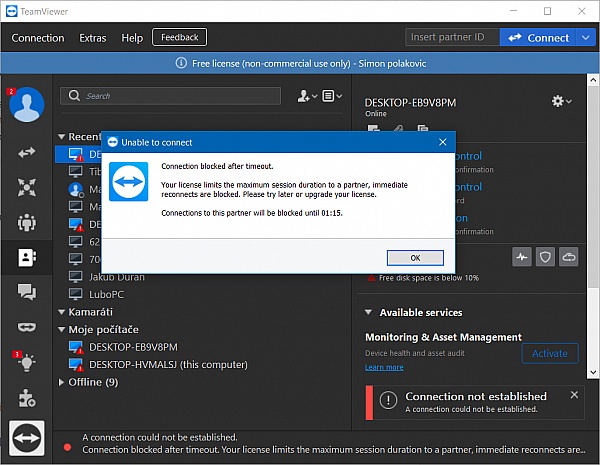
Task: Open the Remote Management sidebar icon
Action: click(x=26, y=187)
